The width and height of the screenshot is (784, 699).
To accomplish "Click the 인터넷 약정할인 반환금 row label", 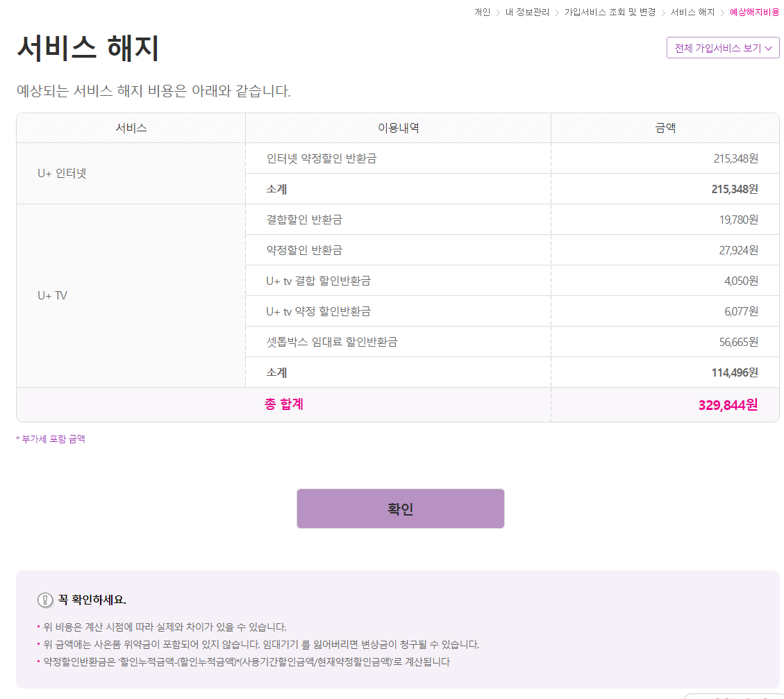I will [x=321, y=158].
